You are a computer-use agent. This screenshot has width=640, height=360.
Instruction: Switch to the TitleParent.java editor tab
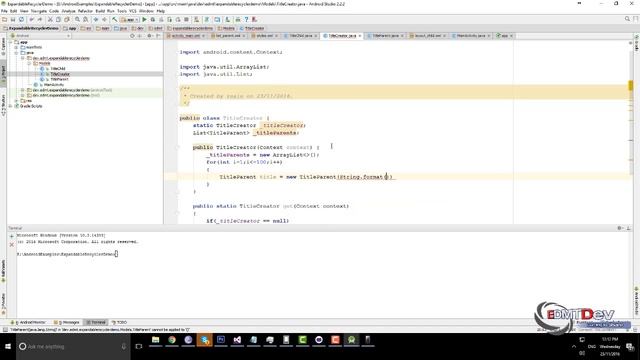tap(385, 36)
